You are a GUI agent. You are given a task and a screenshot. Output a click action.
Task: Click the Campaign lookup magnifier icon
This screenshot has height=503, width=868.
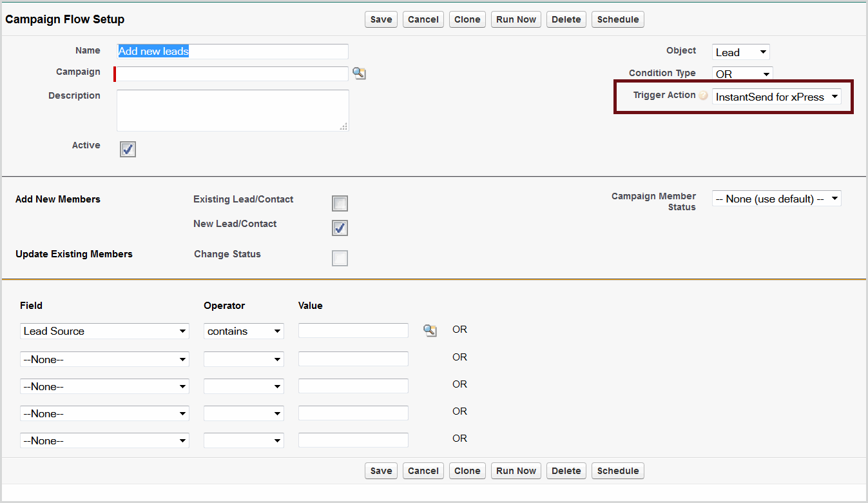pyautogui.click(x=359, y=74)
